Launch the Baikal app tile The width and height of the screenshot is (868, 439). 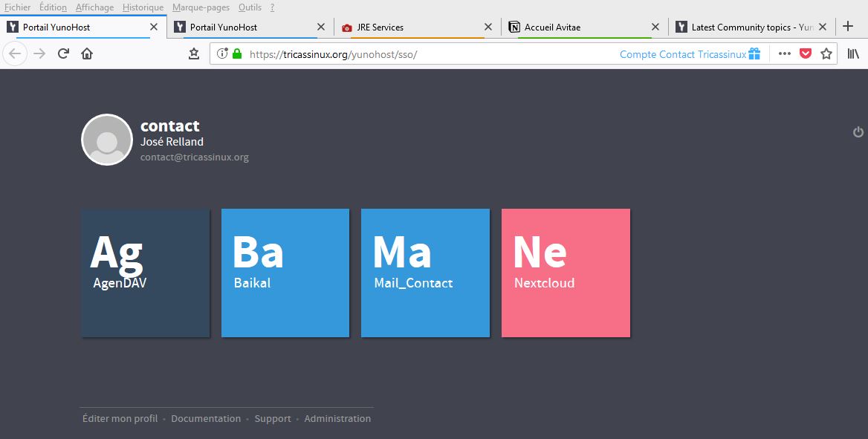point(285,273)
